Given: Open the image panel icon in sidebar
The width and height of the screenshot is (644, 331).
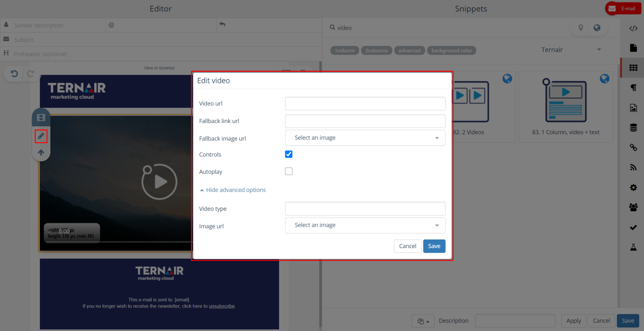Looking at the screenshot, I should point(633,108).
